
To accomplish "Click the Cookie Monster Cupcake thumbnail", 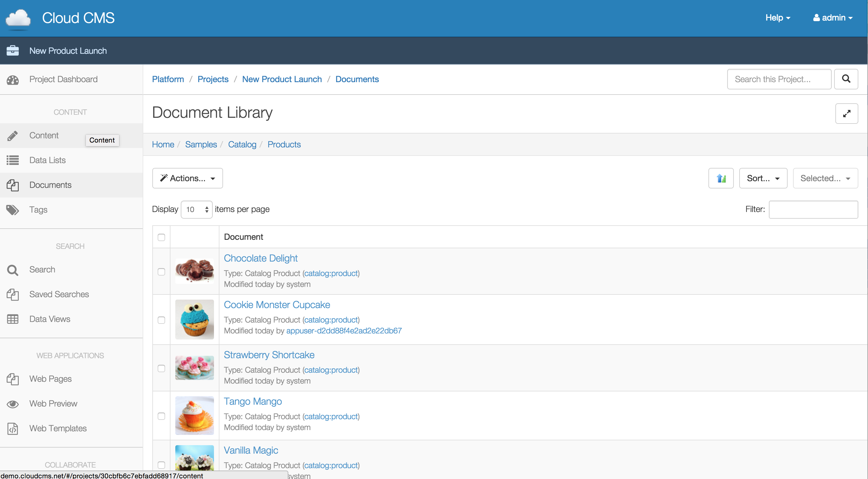I will [194, 320].
